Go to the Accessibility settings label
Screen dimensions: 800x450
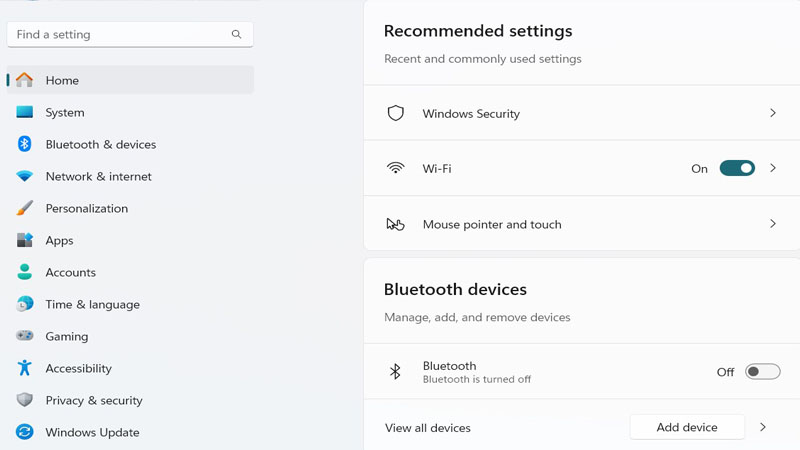[79, 368]
